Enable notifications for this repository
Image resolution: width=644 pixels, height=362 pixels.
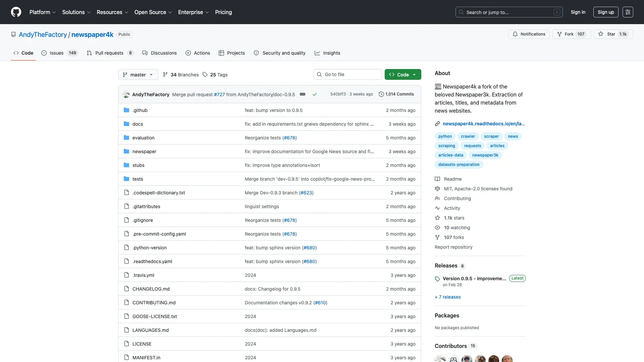(528, 34)
